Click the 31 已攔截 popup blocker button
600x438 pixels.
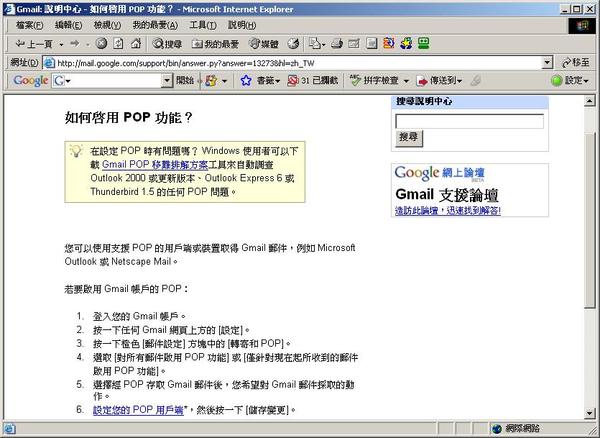[x=313, y=81]
